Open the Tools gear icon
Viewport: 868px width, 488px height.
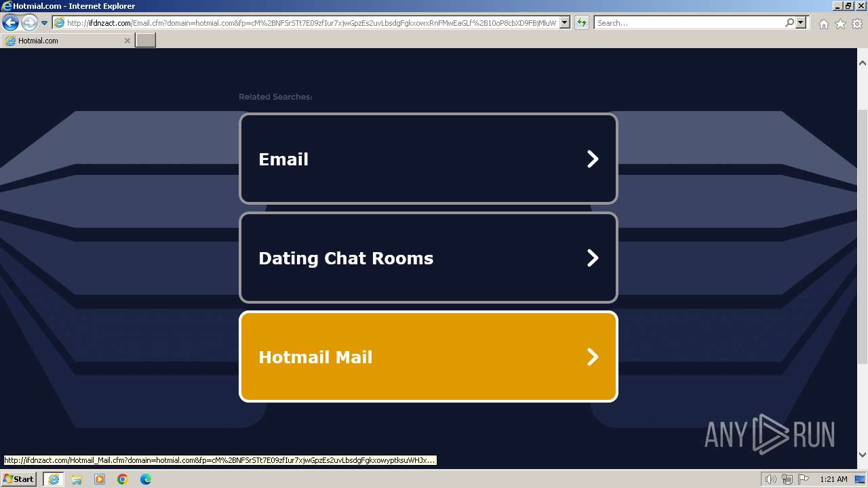(x=857, y=24)
